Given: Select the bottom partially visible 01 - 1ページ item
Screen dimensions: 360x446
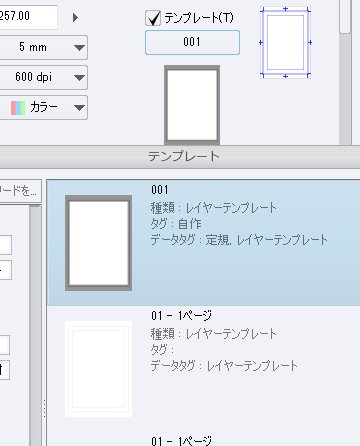Looking at the screenshot, I should tap(182, 441).
